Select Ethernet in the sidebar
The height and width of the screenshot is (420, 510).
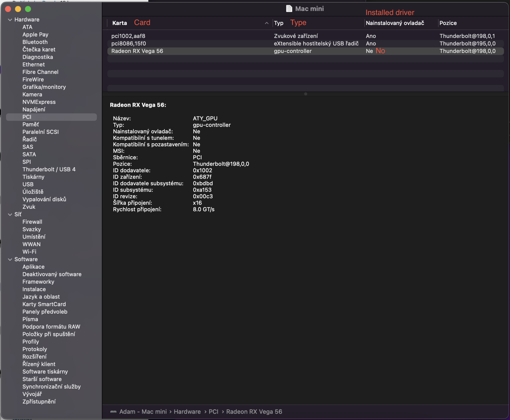pyautogui.click(x=33, y=64)
